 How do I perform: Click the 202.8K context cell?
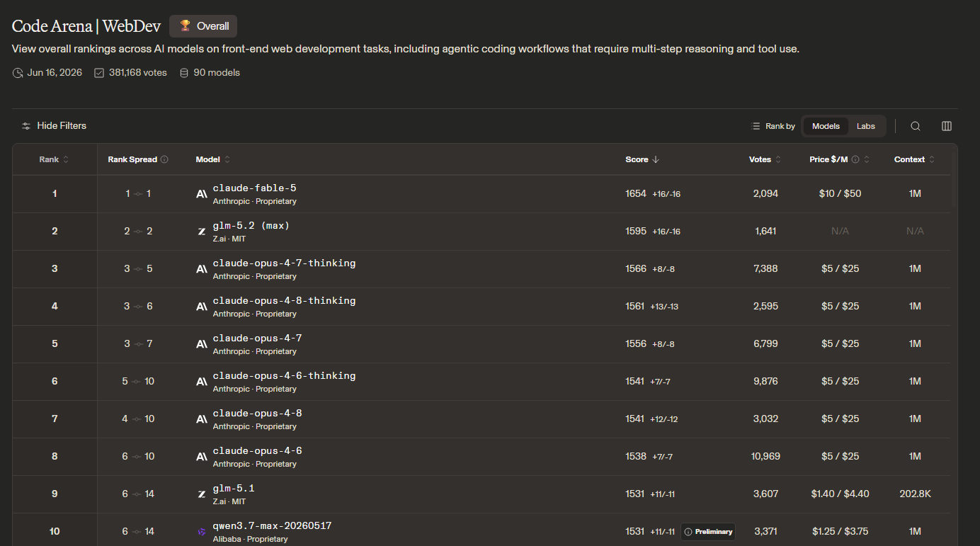pos(915,494)
